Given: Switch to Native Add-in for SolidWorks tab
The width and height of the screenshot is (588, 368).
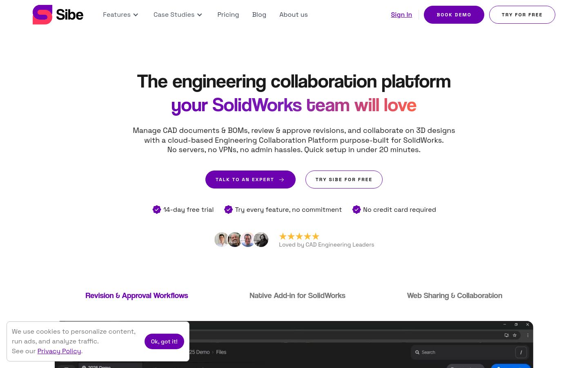Looking at the screenshot, I should click(297, 296).
